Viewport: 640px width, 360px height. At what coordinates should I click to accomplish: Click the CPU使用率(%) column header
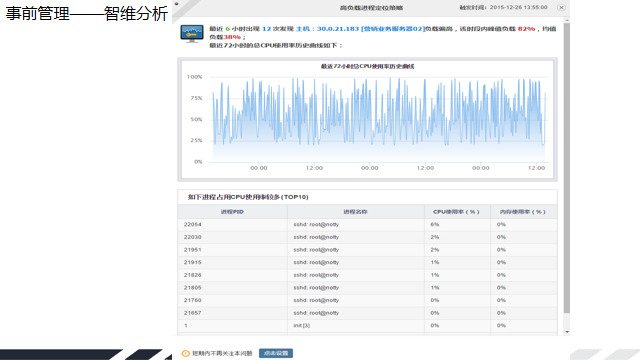click(x=456, y=212)
